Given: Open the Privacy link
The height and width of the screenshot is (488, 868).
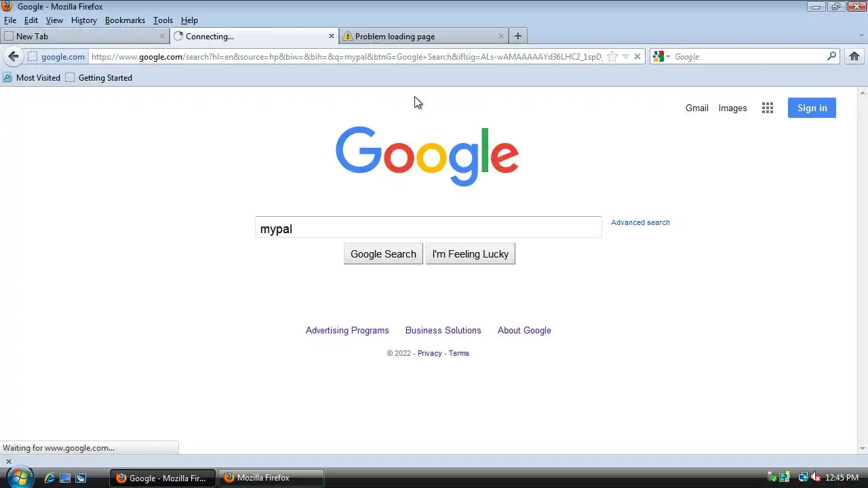Looking at the screenshot, I should coord(429,353).
